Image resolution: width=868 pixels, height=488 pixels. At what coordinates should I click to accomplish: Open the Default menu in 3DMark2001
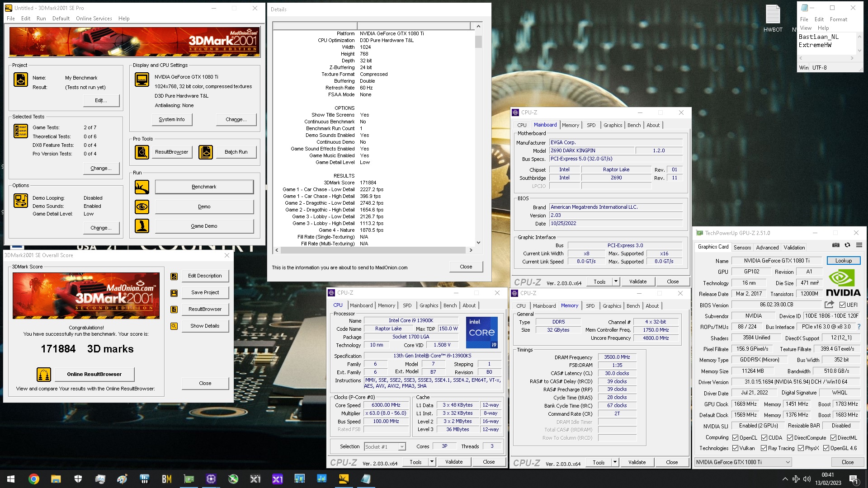[x=61, y=19]
